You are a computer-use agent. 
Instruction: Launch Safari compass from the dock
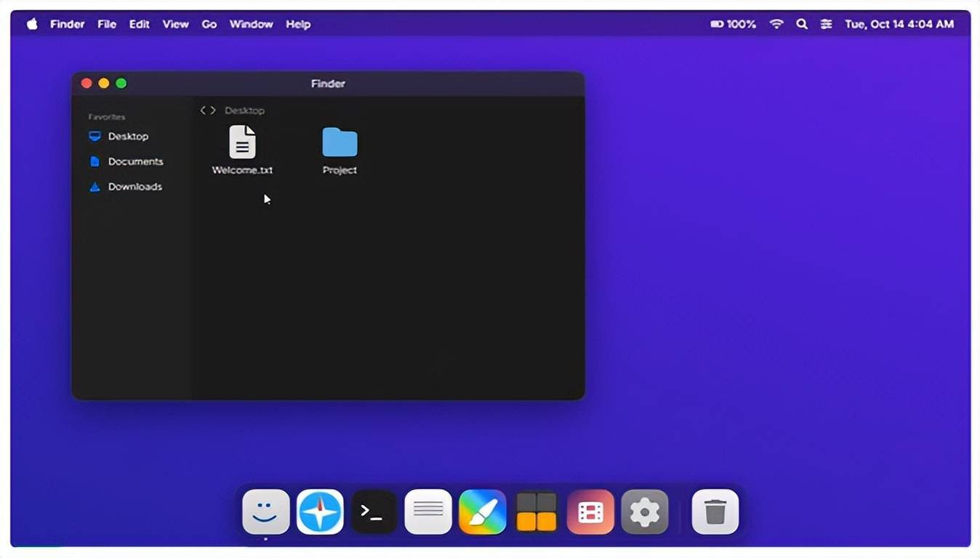(x=320, y=512)
